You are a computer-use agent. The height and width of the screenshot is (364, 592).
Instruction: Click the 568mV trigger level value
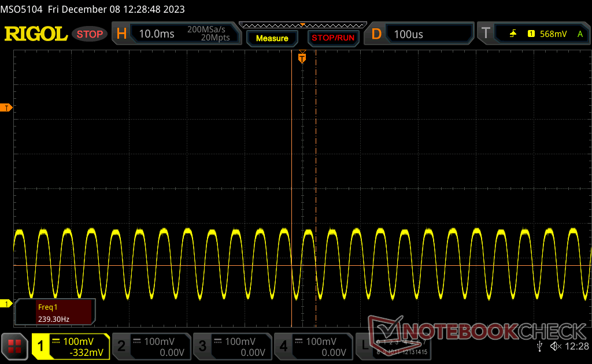(x=553, y=34)
